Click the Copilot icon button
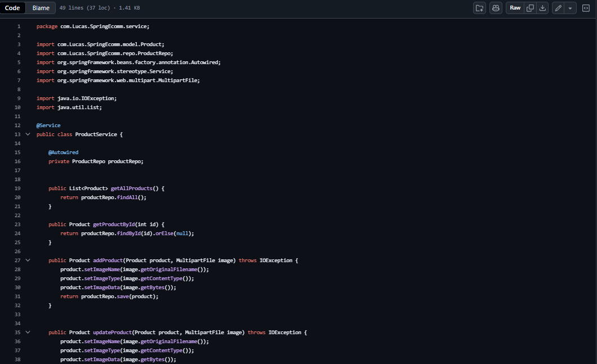Image resolution: width=597 pixels, height=364 pixels. click(x=496, y=8)
